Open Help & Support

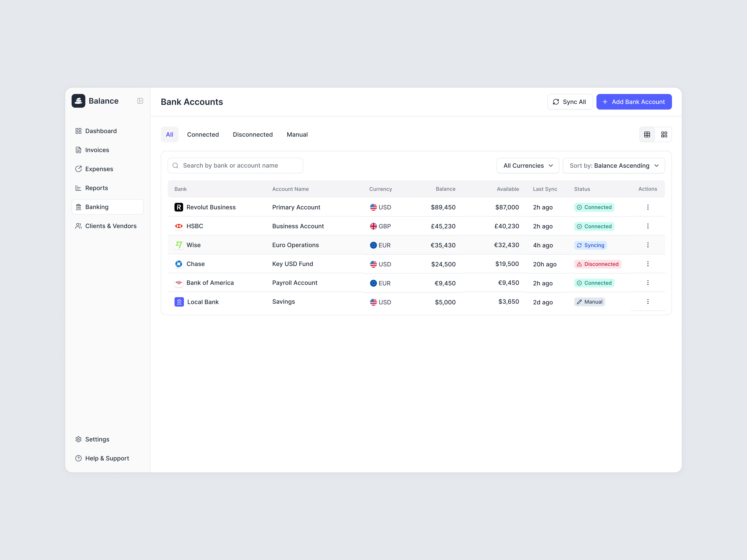pyautogui.click(x=107, y=458)
